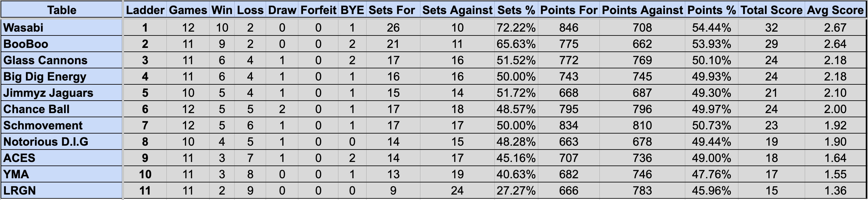Viewport: 868px width, 200px height.
Task: Select the Wasabi team name cell
Action: pos(61,27)
